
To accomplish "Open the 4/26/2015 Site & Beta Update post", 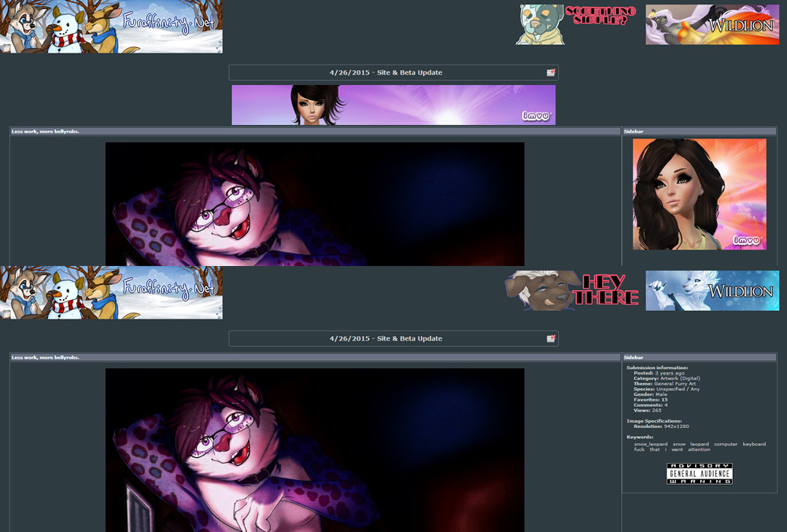I will pos(392,72).
